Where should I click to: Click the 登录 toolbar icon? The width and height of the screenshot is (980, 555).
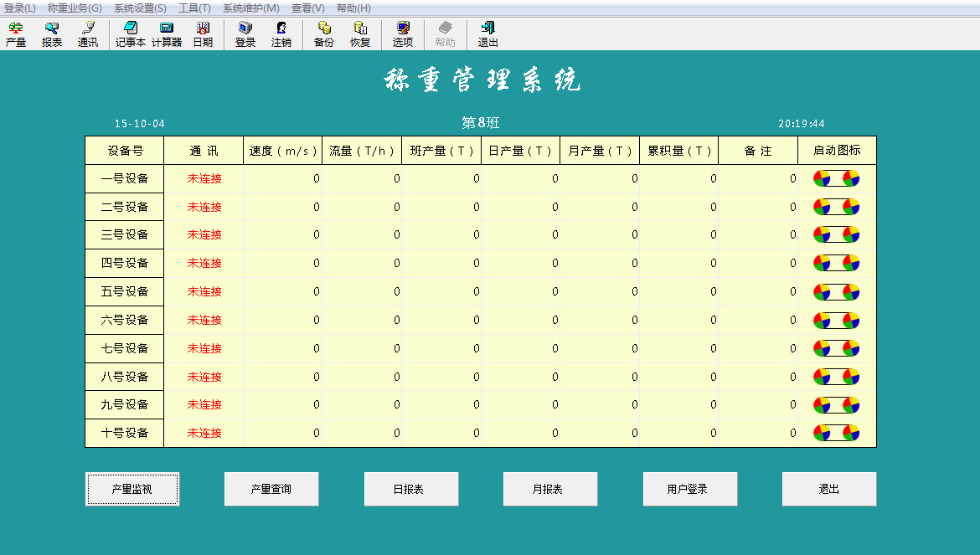(x=245, y=34)
